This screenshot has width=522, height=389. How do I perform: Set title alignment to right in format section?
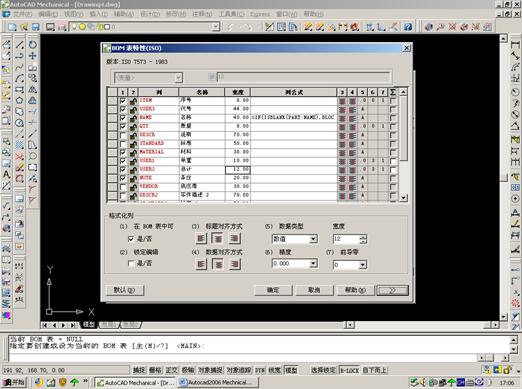(235, 238)
